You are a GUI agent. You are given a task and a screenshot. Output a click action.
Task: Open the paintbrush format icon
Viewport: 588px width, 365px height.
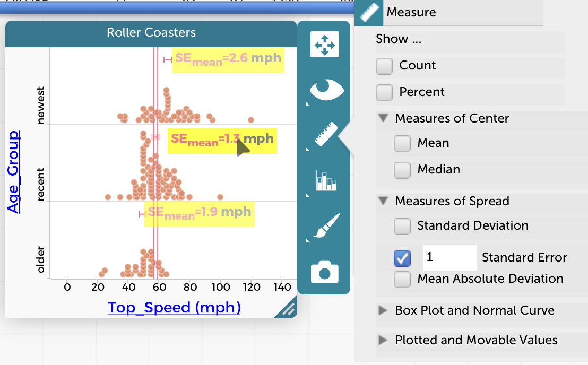[325, 226]
